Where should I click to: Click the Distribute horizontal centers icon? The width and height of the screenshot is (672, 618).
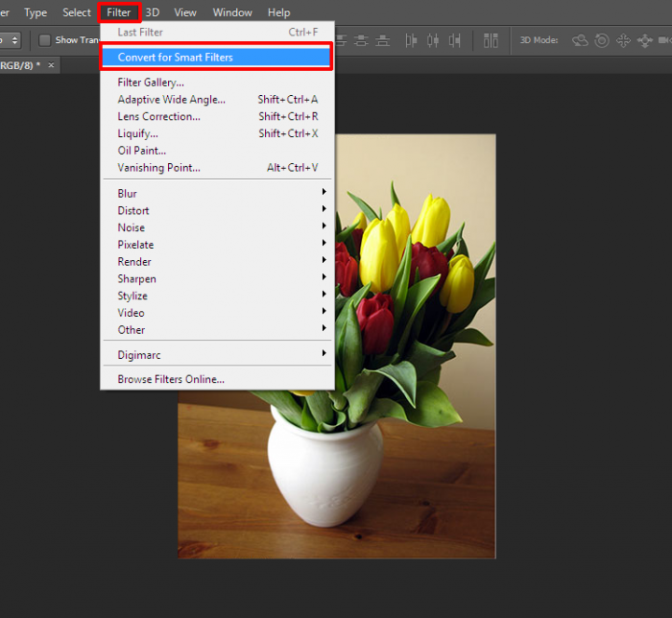432,40
